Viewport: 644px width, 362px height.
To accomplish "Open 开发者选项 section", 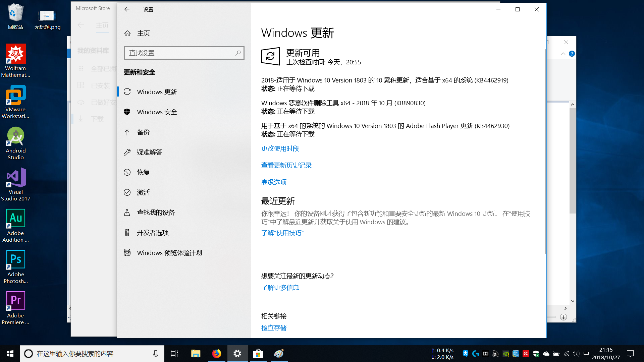I will [184, 233].
